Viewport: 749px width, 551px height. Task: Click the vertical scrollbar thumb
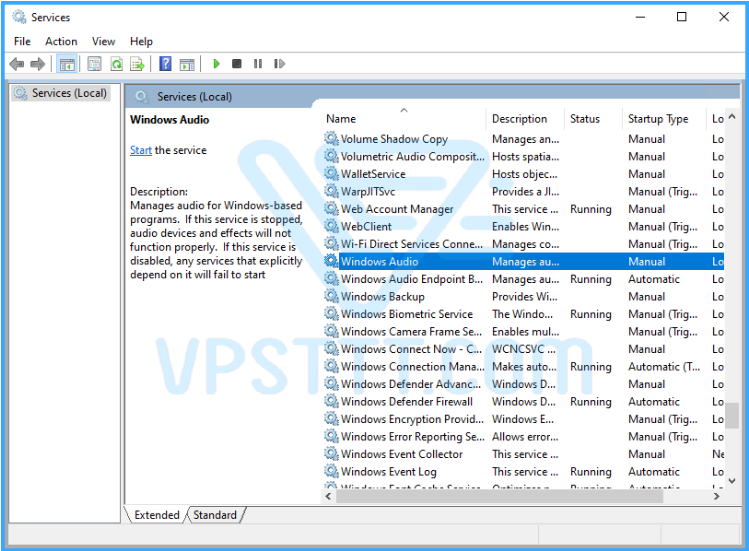pyautogui.click(x=732, y=415)
